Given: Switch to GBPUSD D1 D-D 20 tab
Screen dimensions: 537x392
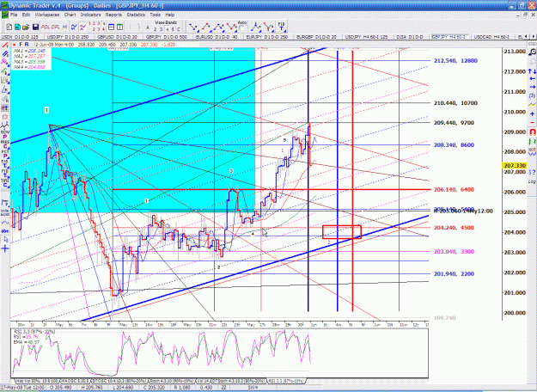Looking at the screenshot, I should click(x=118, y=37).
